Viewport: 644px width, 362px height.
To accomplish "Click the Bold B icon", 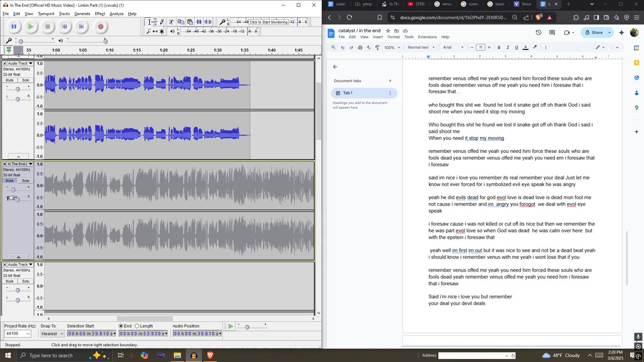I will point(499,48).
